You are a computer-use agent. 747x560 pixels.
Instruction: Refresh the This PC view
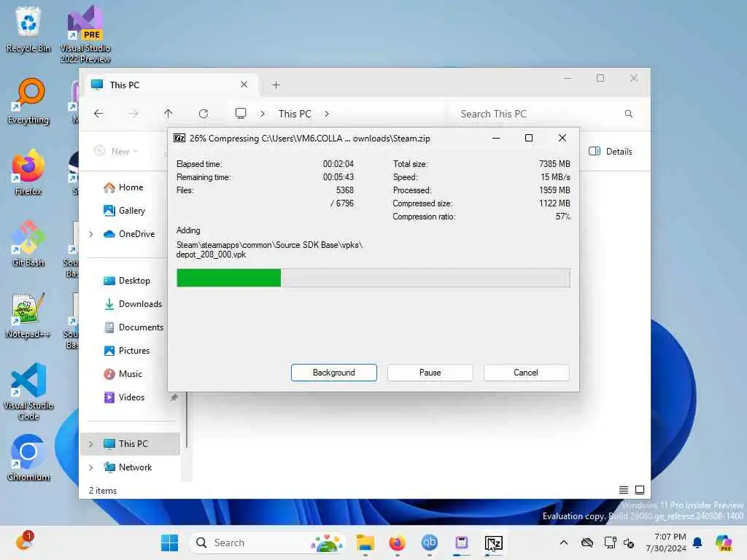204,114
